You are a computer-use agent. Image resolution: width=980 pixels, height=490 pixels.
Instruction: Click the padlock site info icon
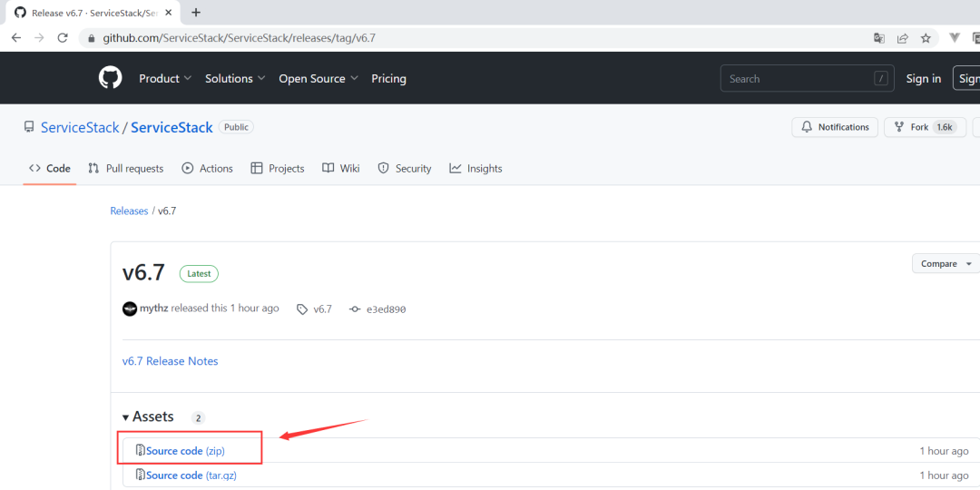(x=92, y=38)
